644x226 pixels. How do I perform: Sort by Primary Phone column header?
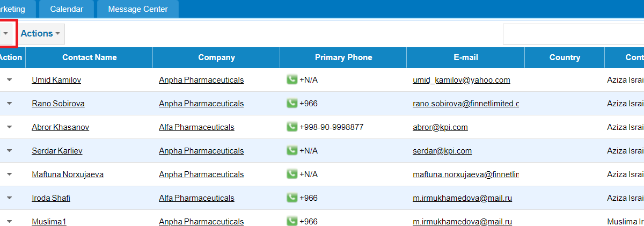click(343, 57)
